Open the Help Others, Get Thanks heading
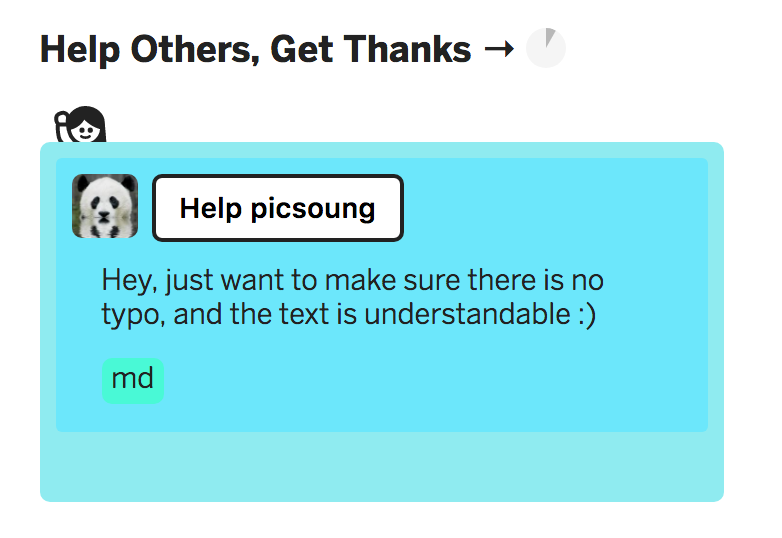782x538 pixels. pyautogui.click(x=255, y=48)
